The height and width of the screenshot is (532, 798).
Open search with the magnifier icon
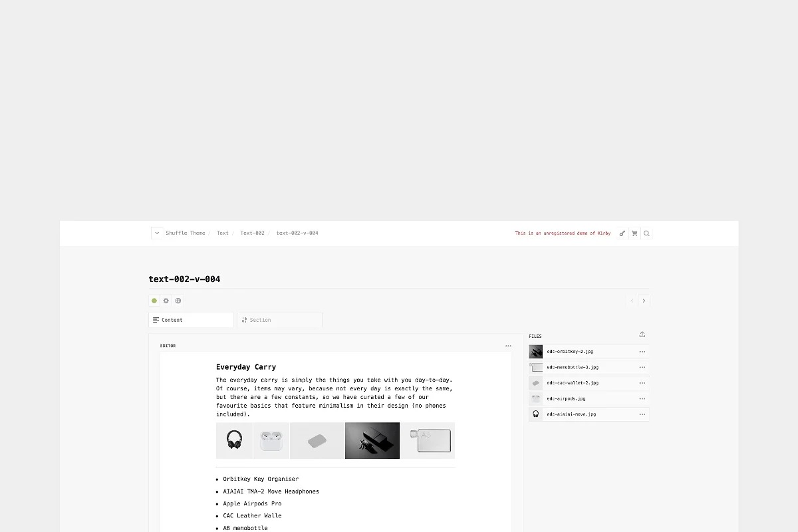646,233
